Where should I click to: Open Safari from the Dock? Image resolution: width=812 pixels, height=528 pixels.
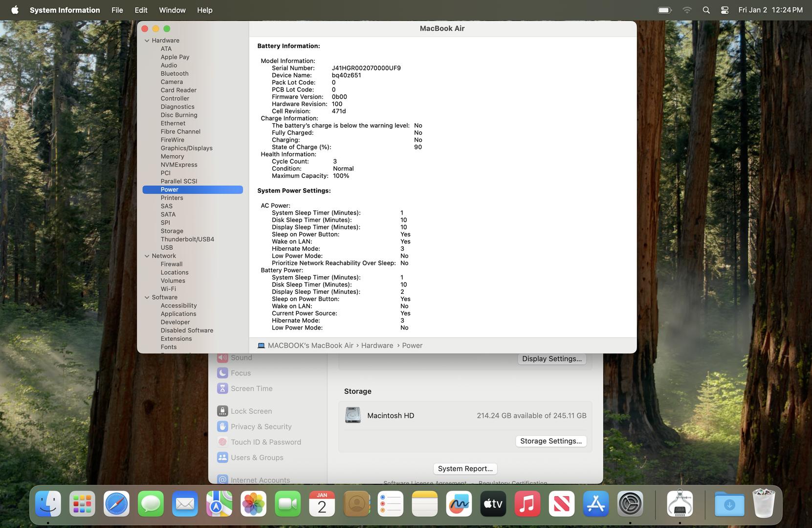click(116, 504)
